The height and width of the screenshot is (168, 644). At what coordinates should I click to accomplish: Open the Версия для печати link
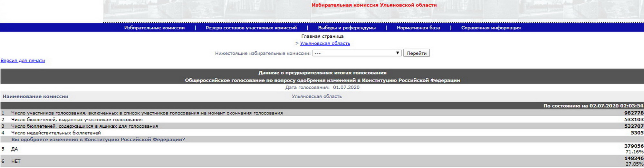click(23, 61)
